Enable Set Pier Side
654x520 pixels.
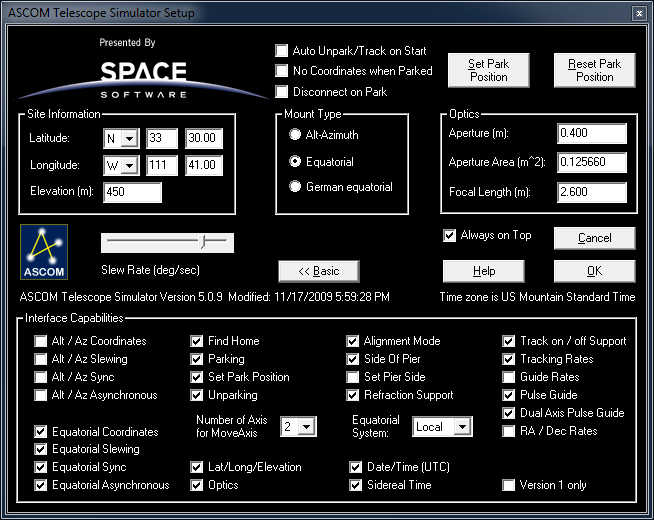click(x=352, y=377)
